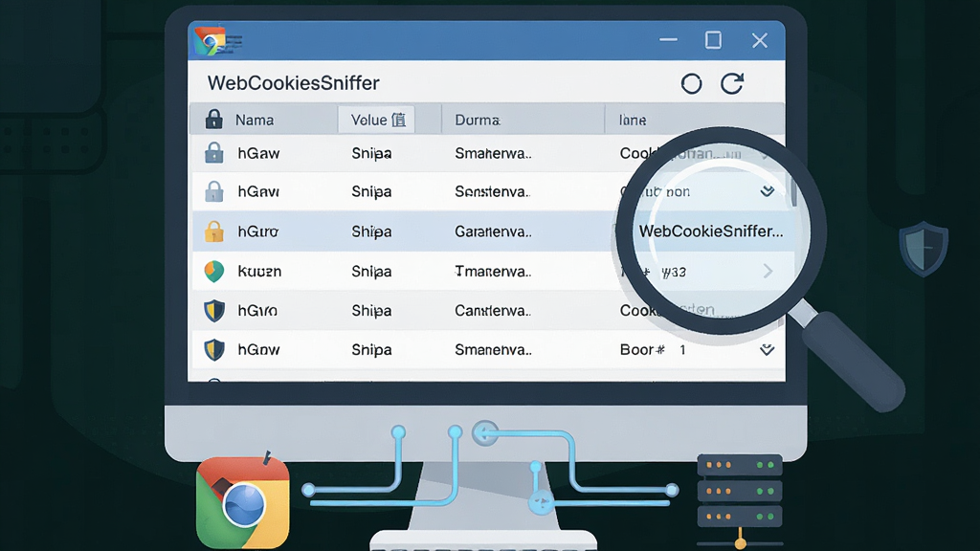Select the kuuən row name
The image size is (980, 551).
coord(259,271)
